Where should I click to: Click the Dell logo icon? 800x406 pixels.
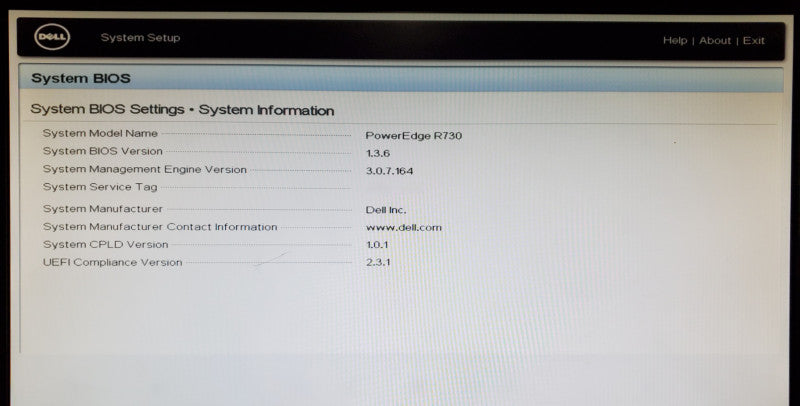click(x=52, y=38)
